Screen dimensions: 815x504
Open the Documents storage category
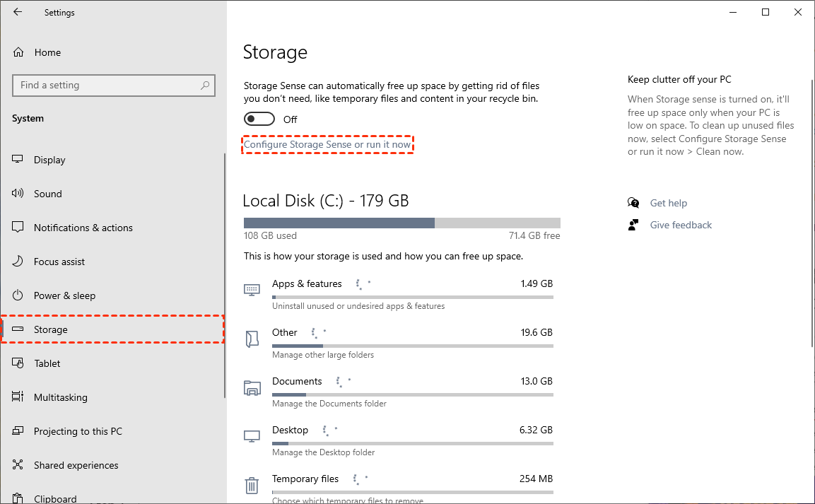coord(297,382)
